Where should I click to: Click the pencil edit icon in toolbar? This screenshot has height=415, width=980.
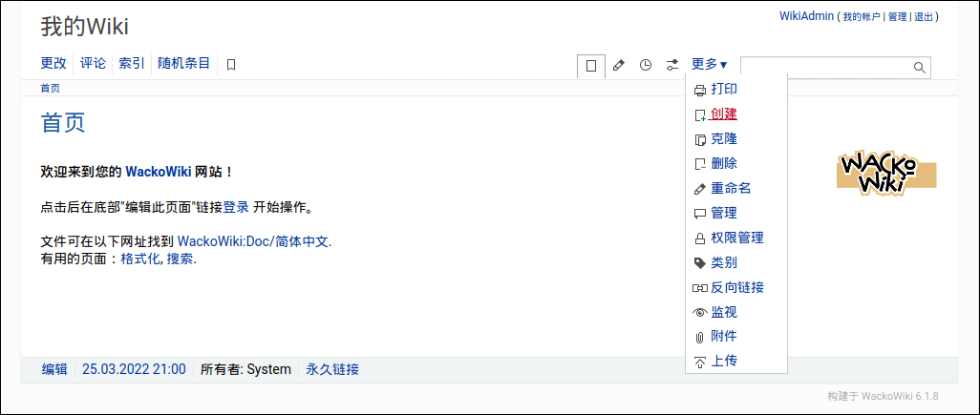tap(619, 66)
